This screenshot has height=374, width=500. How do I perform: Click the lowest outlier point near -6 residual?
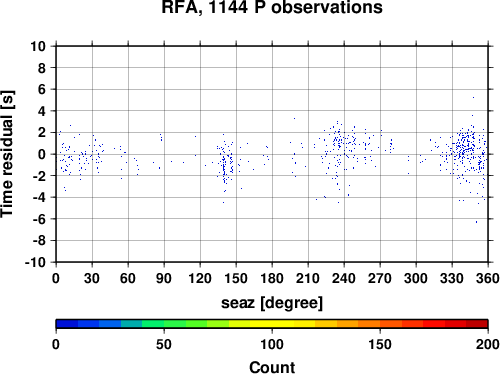pos(476,222)
